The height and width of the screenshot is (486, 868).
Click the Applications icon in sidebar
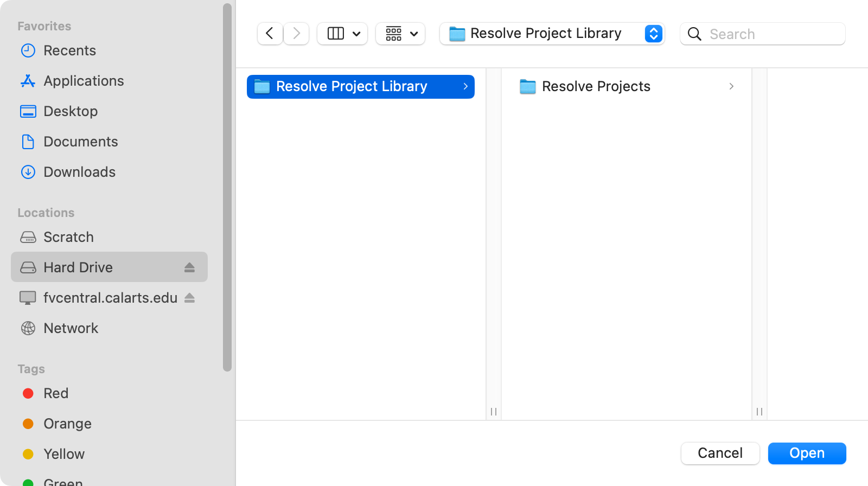pos(28,81)
